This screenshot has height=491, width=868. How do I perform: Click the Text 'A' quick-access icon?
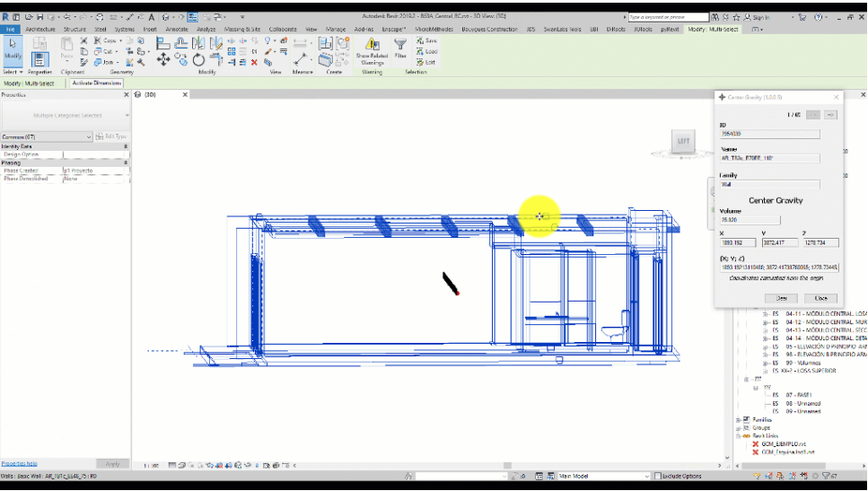151,17
